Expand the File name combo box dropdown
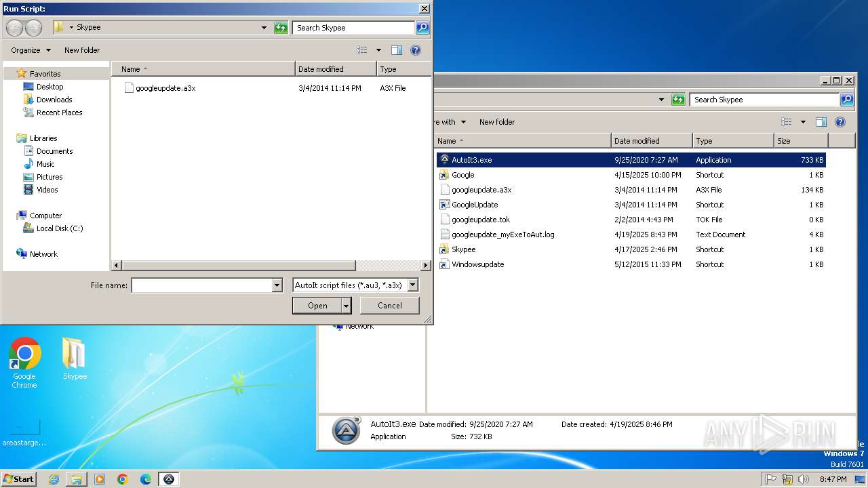This screenshot has height=488, width=868. point(277,285)
